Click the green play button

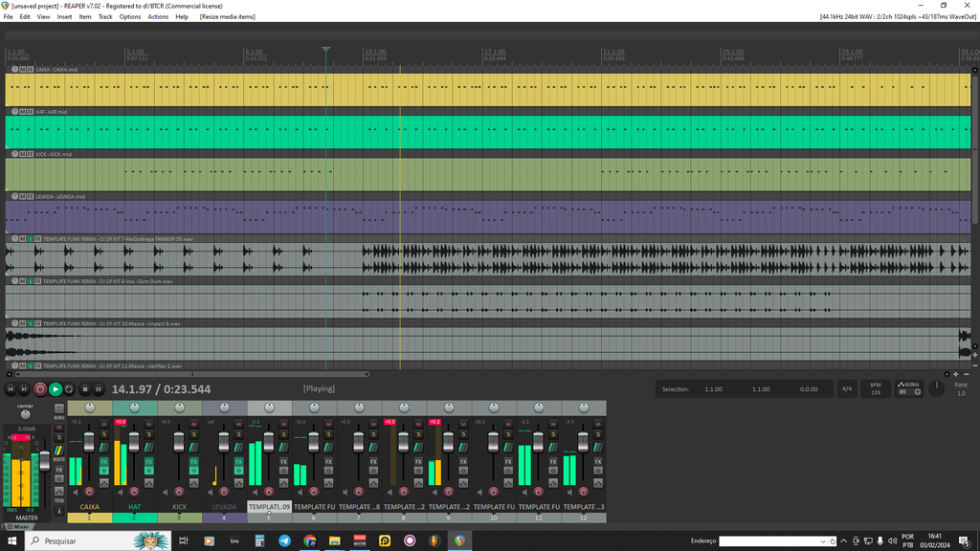click(x=55, y=389)
